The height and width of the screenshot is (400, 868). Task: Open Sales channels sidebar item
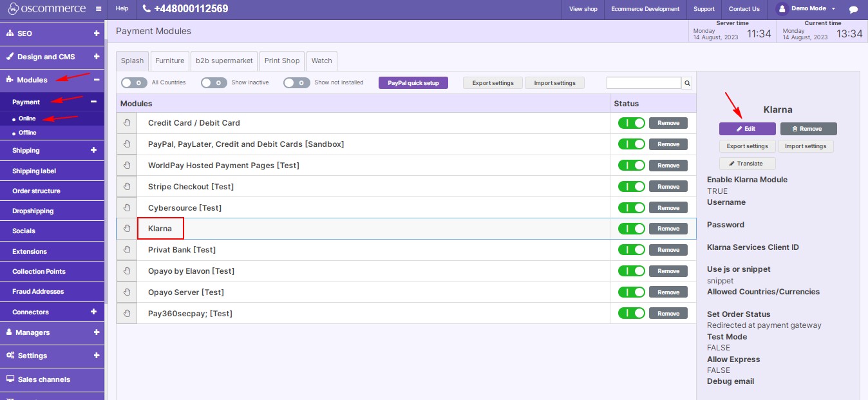(44, 379)
